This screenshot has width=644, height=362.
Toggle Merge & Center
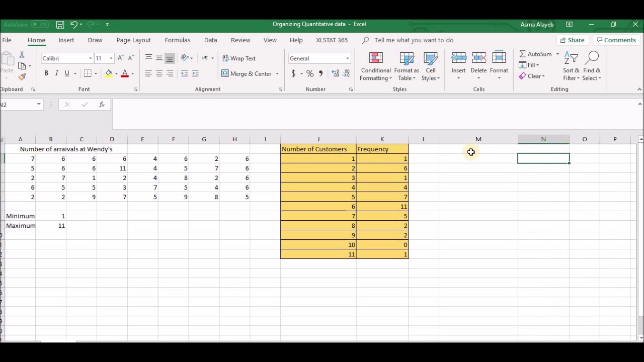coord(247,73)
